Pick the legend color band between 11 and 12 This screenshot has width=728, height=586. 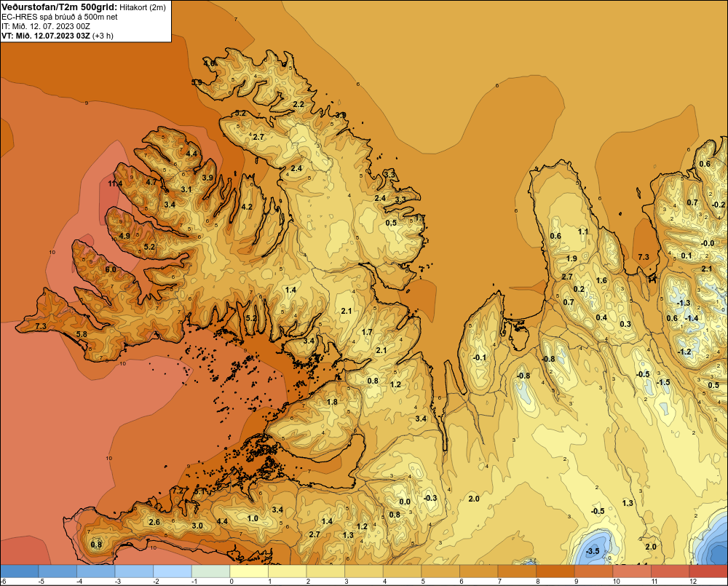coord(670,571)
